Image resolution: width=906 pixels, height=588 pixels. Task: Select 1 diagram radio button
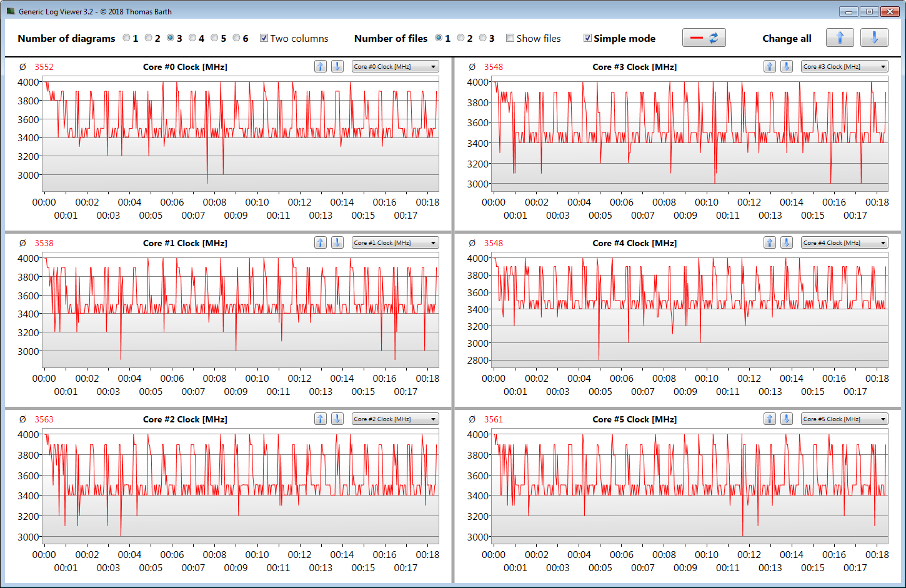(x=127, y=38)
